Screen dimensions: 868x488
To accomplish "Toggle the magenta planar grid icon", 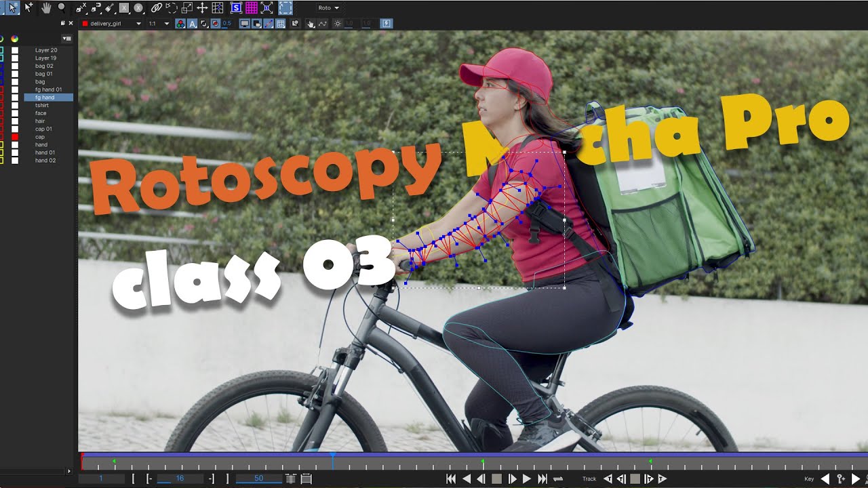I will [252, 8].
